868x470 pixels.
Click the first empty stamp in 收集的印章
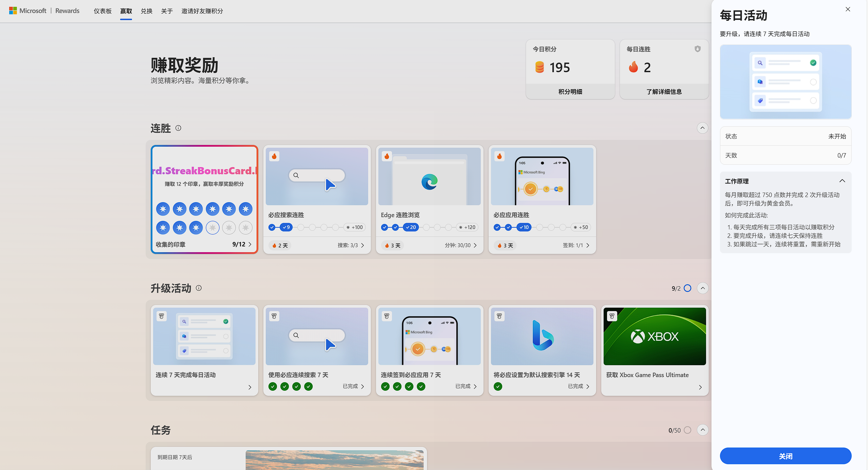213,228
